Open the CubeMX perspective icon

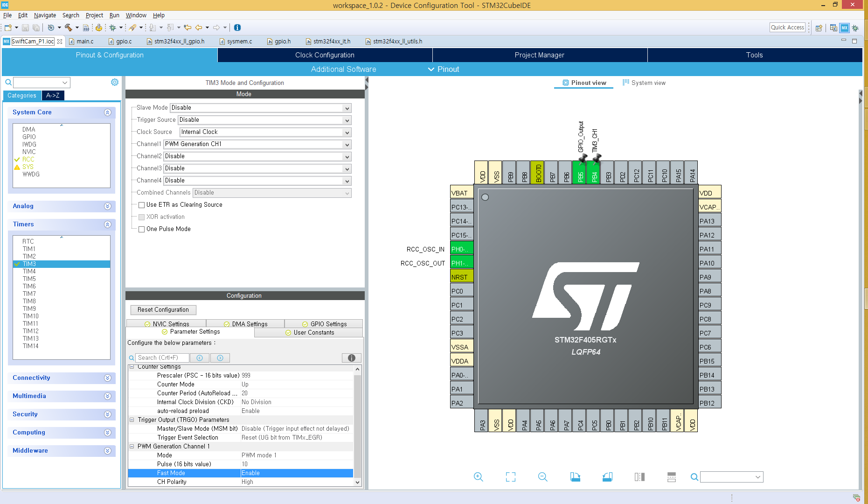point(845,28)
